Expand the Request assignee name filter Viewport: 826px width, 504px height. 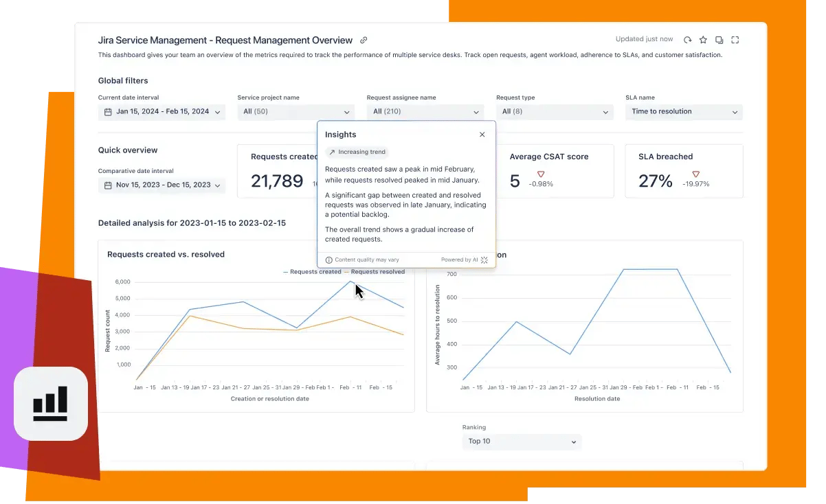pos(425,112)
